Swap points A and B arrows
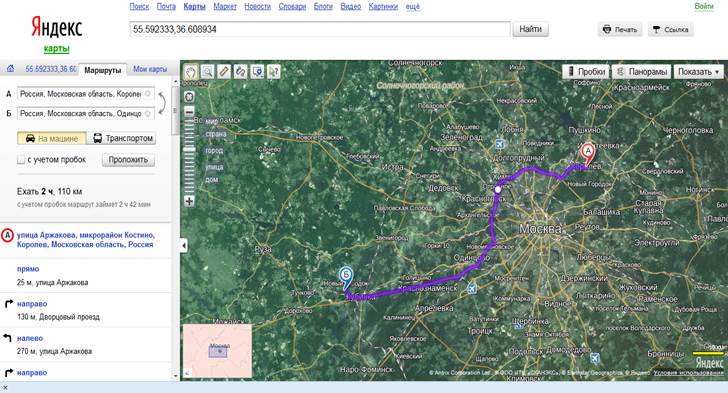 pos(162,103)
